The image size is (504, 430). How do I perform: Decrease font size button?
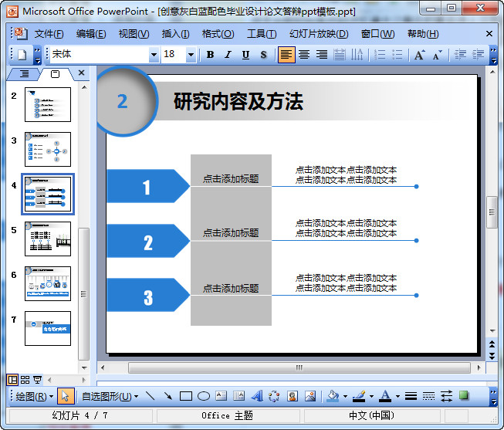437,55
